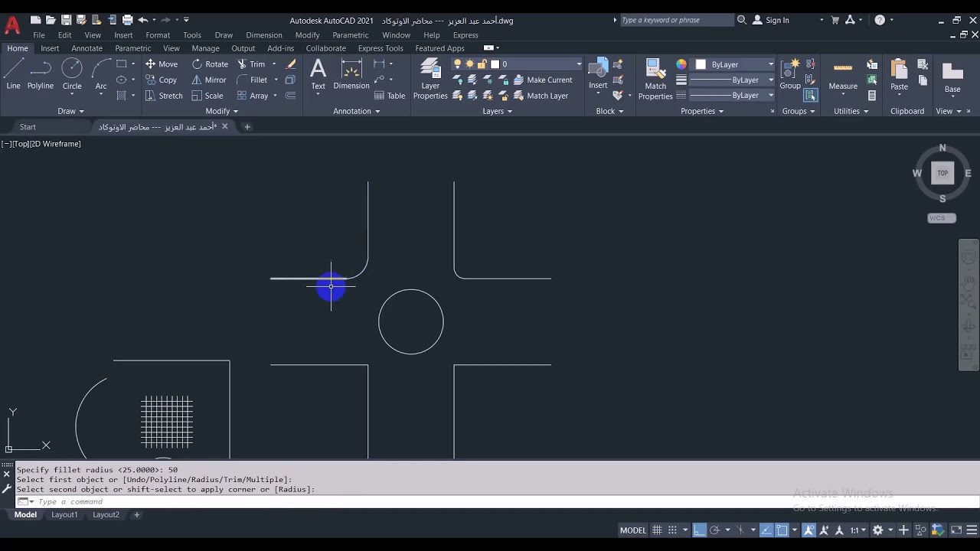The image size is (980, 551).
Task: Open the Start tab
Action: coord(28,127)
